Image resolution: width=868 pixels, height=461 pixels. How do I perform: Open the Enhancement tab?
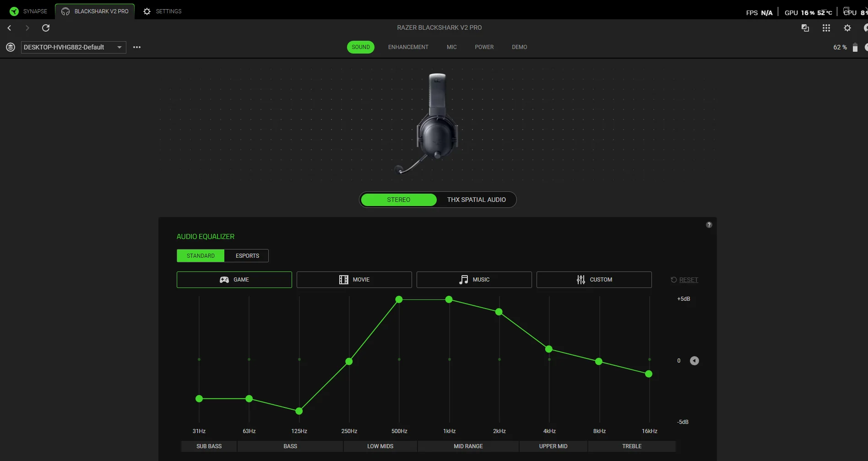tap(408, 47)
